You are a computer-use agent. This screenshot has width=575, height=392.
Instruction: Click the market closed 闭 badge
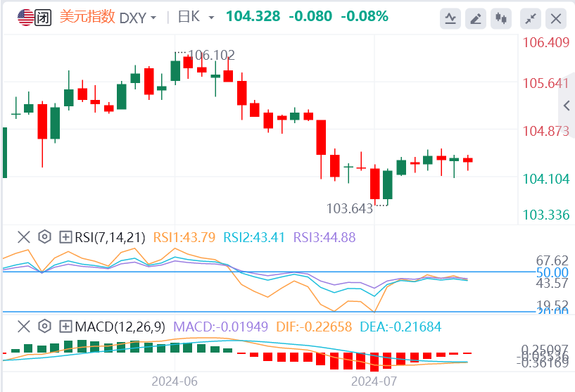click(43, 18)
